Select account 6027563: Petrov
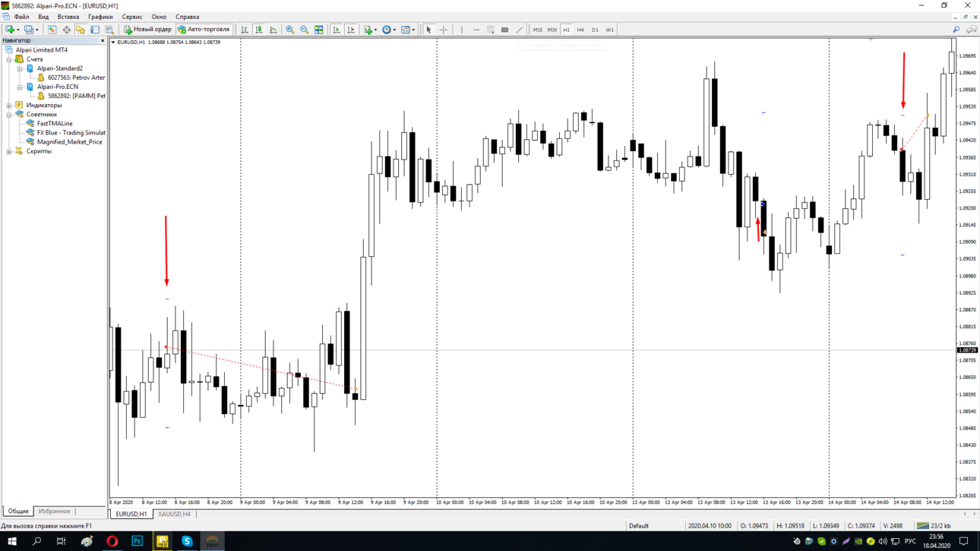The height and width of the screenshot is (551, 980). click(76, 78)
